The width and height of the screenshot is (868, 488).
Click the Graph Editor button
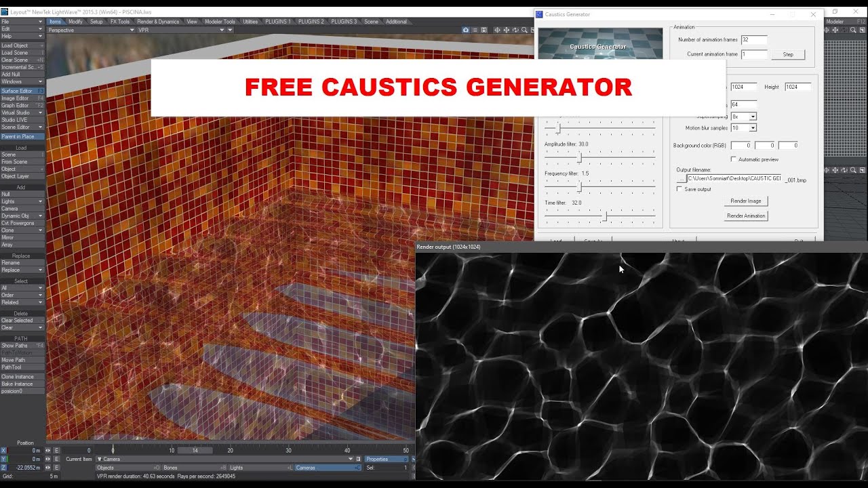[22, 106]
